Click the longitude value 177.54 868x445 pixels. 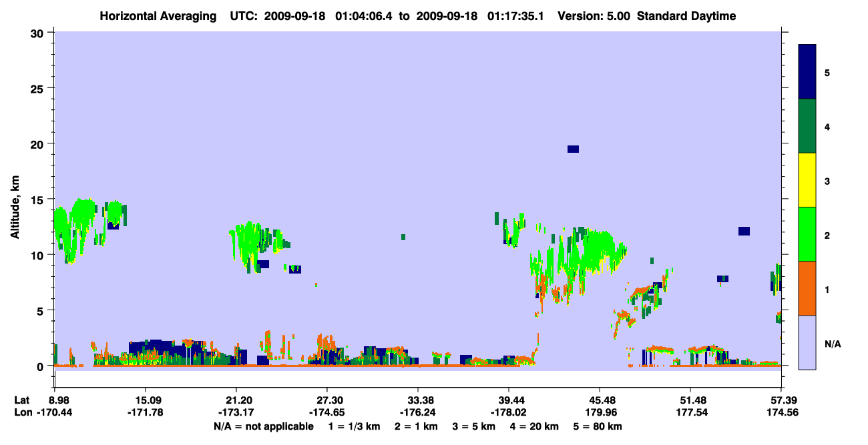[x=690, y=413]
